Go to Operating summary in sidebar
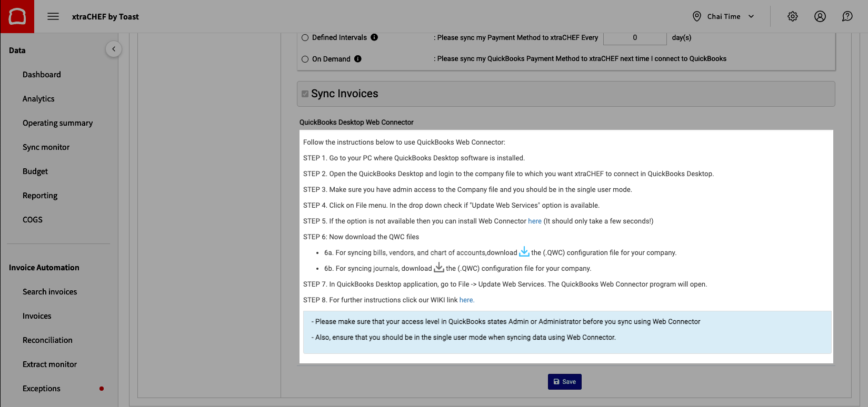 tap(57, 123)
